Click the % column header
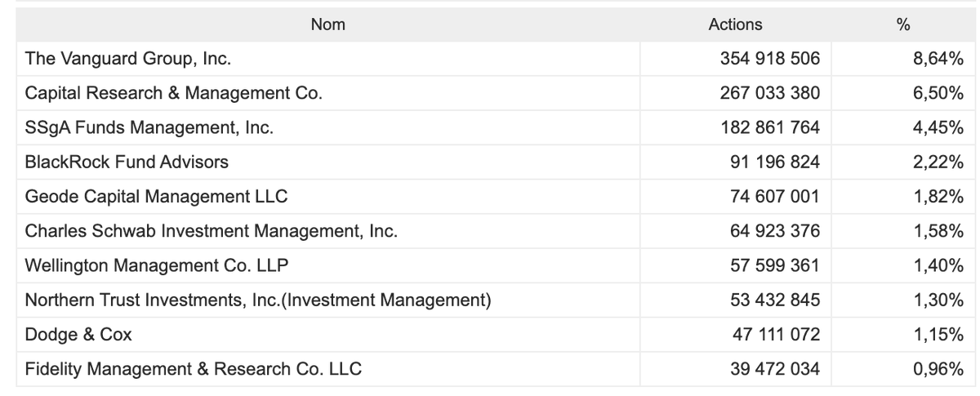This screenshot has height=396, width=980. point(902,24)
